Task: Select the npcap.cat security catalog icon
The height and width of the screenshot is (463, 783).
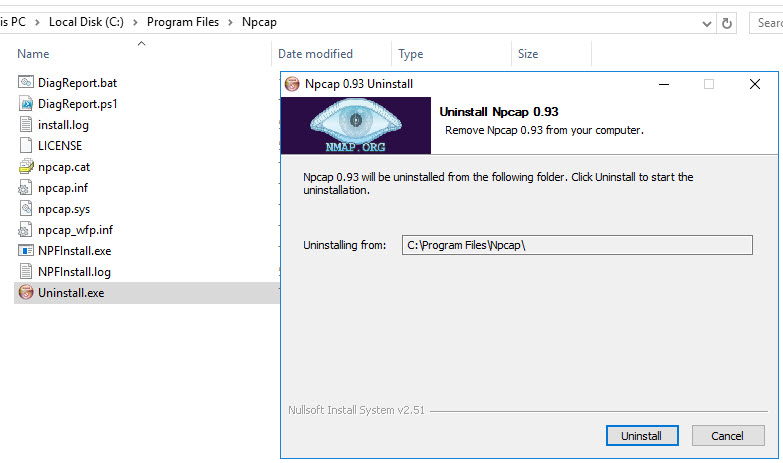Action: 26,166
